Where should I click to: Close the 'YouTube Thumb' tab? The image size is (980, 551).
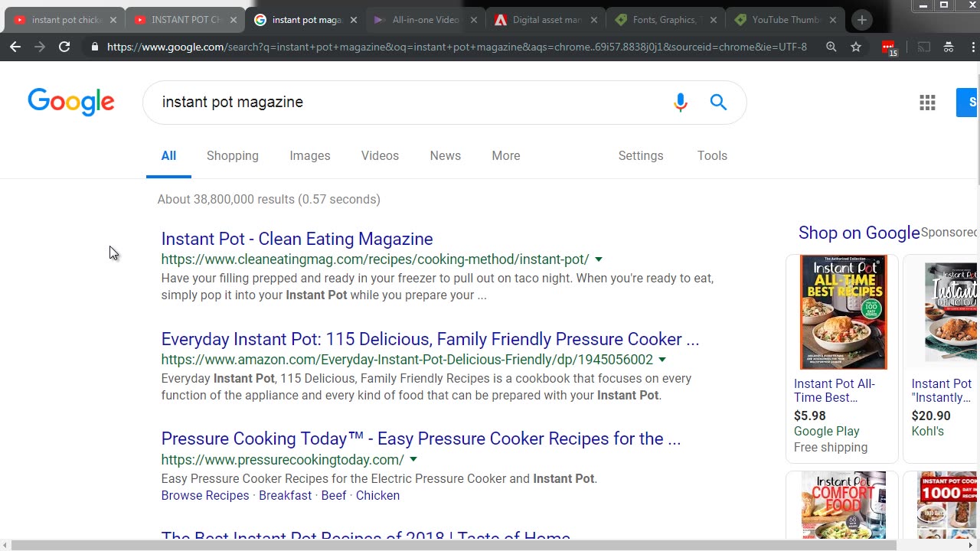pyautogui.click(x=835, y=20)
